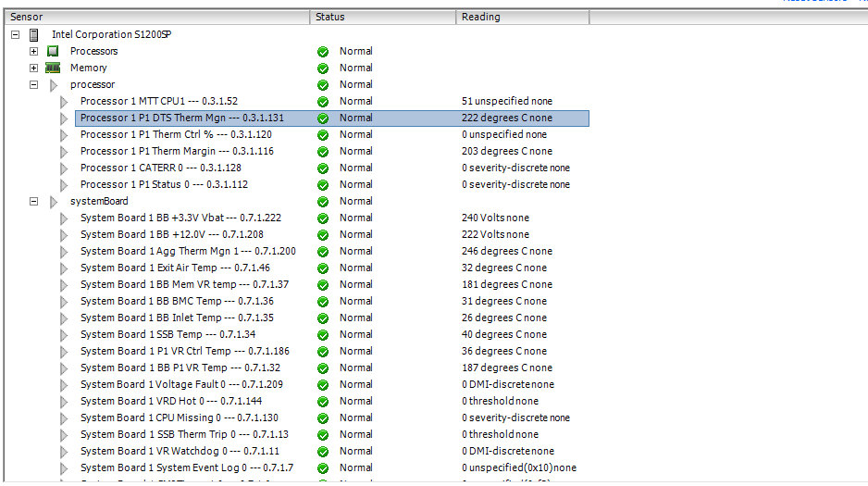The width and height of the screenshot is (868, 486).
Task: Click the green status check icon for Memory
Action: coord(323,69)
